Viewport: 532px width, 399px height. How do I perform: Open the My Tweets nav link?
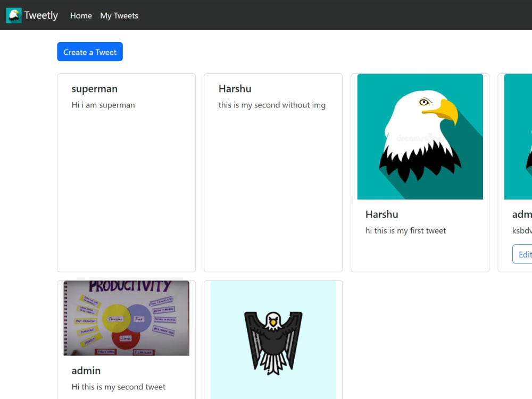119,15
